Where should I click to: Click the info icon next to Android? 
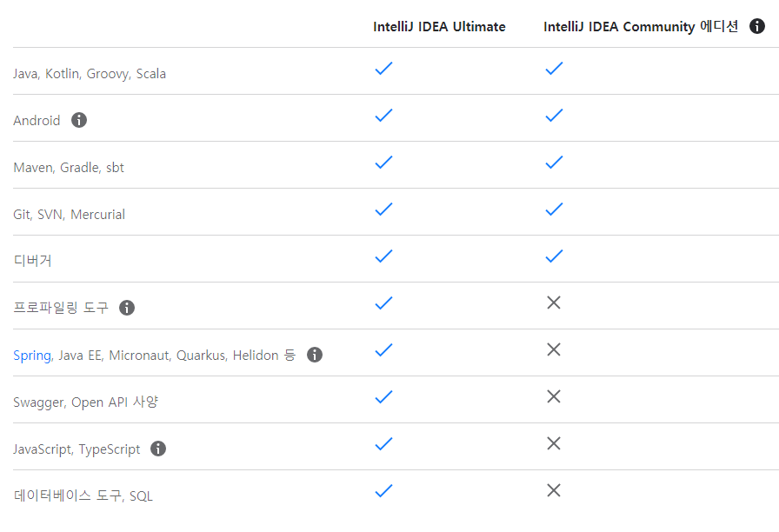click(x=79, y=120)
